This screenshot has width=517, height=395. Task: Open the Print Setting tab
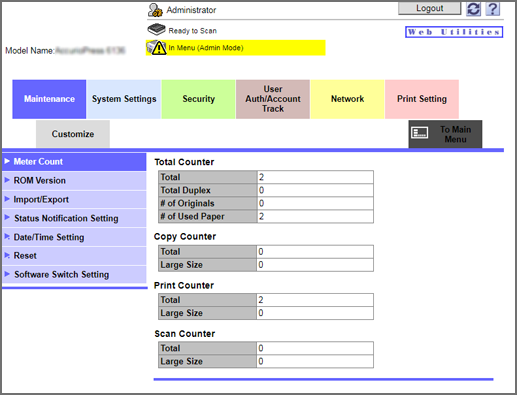click(x=422, y=99)
